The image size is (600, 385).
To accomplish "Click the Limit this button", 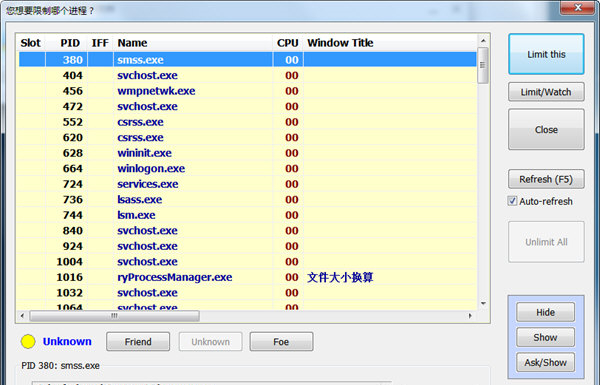I will [x=546, y=54].
